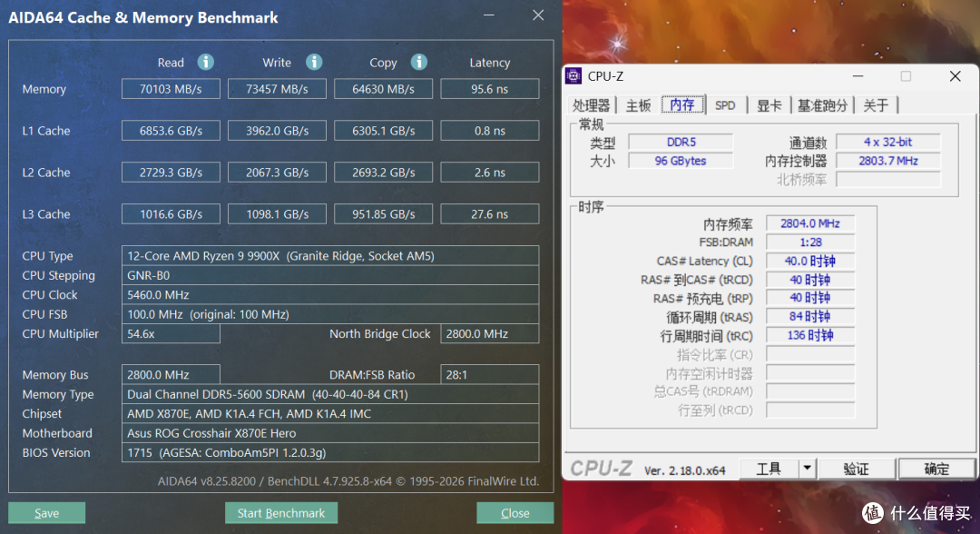The height and width of the screenshot is (534, 980).
Task: Click the CPU Type field Ryzen 9 9900X
Action: 330,256
